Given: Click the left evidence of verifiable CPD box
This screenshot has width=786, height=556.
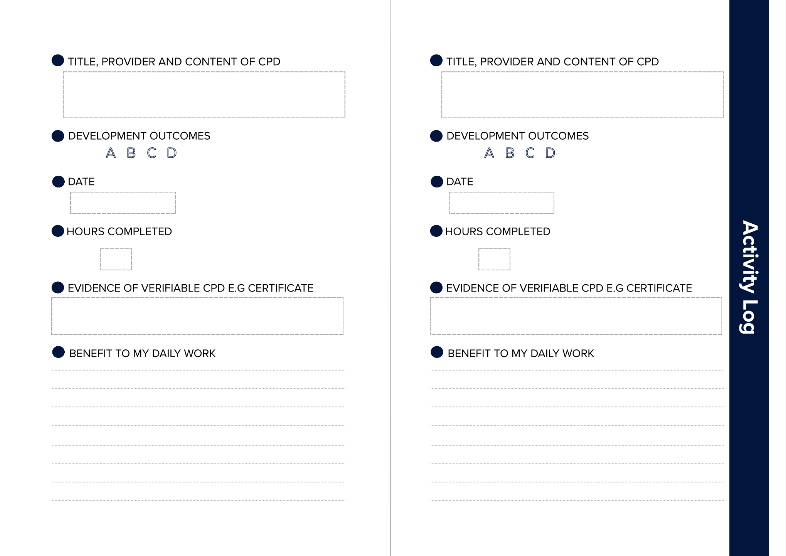Looking at the screenshot, I should (x=198, y=316).
